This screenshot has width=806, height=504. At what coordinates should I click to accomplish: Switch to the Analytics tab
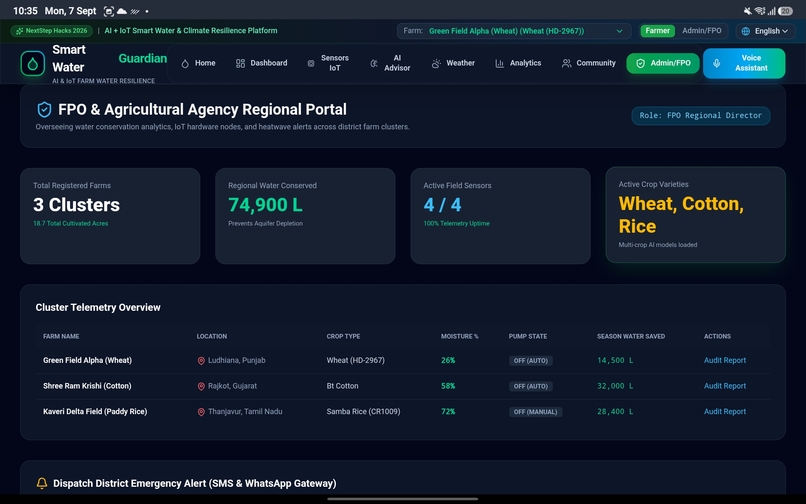point(518,63)
